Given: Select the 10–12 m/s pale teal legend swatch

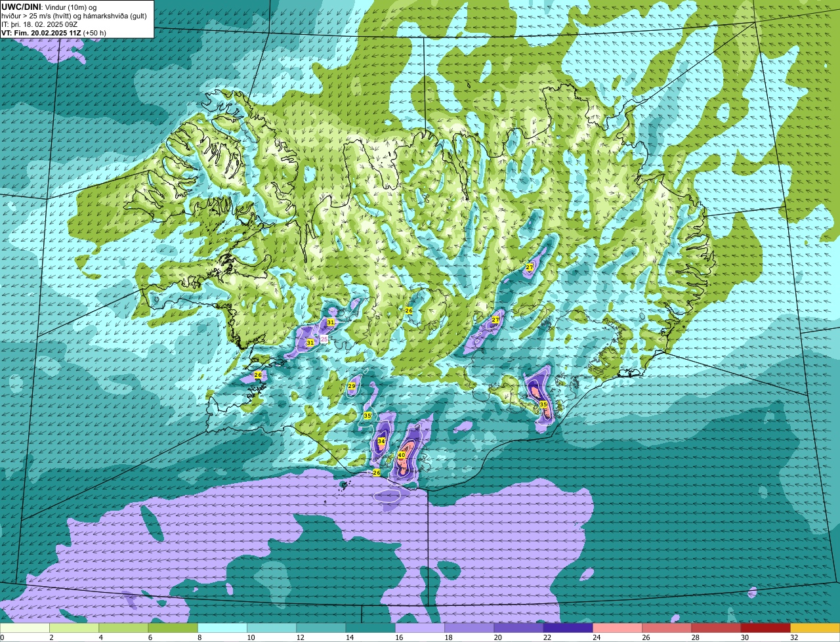Looking at the screenshot, I should click(x=272, y=628).
